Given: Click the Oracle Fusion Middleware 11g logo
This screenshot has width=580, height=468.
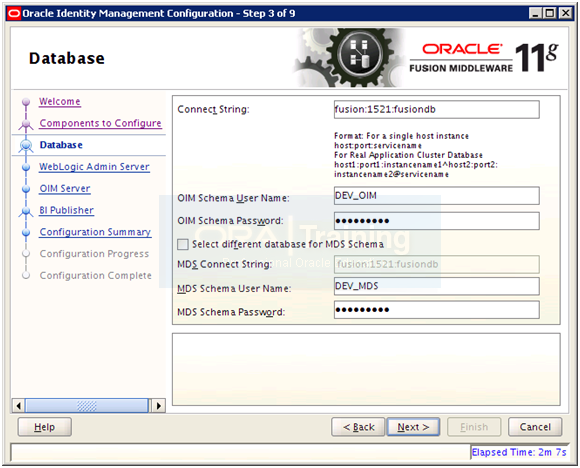Looking at the screenshot, I should click(x=484, y=58).
